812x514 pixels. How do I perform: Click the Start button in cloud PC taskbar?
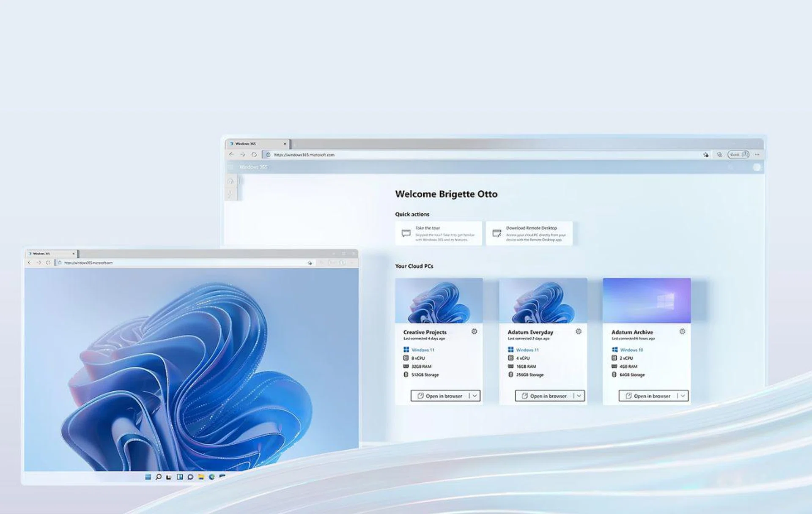[148, 477]
